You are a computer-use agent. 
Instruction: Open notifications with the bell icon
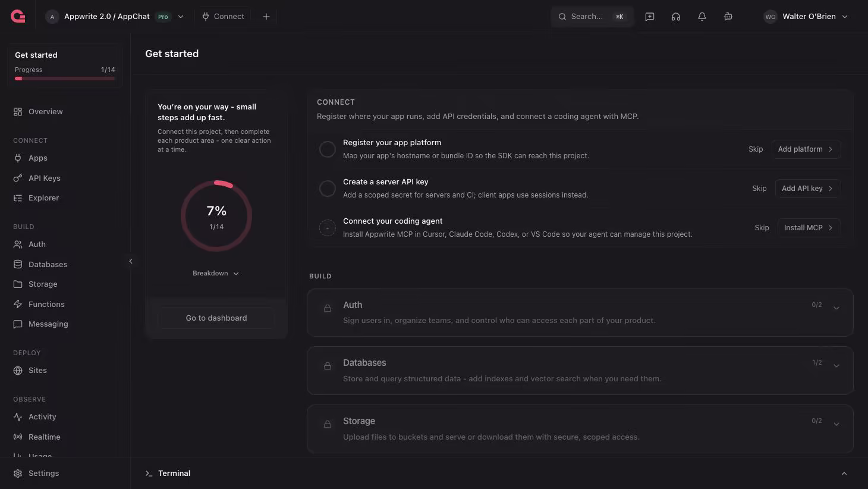click(x=702, y=17)
